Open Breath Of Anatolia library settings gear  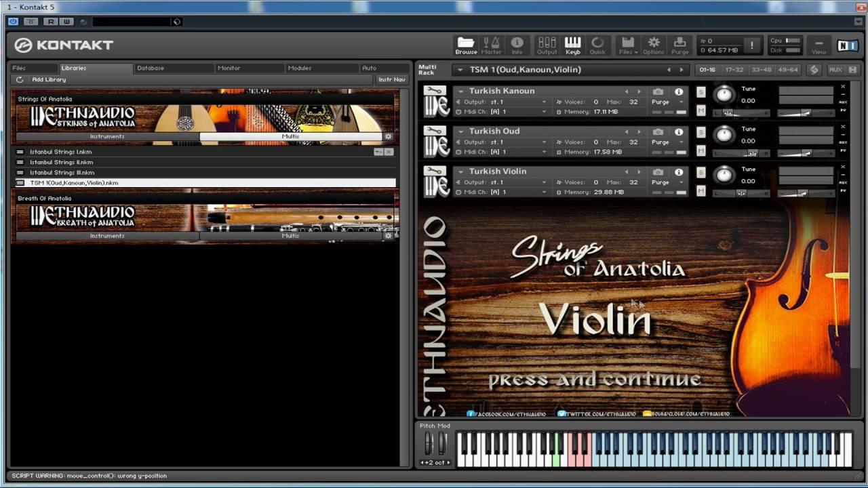[388, 236]
